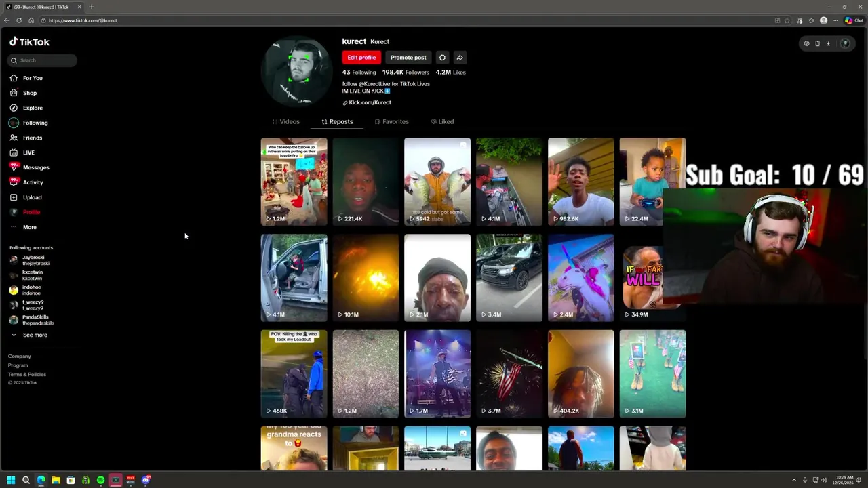Image resolution: width=868 pixels, height=488 pixels.
Task: Open the fisherman video with 5942 views
Action: 437,182
